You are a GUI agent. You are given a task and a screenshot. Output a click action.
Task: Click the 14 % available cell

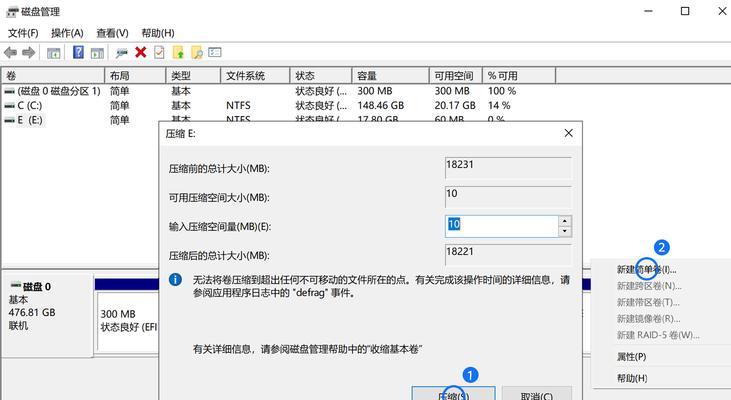click(499, 106)
